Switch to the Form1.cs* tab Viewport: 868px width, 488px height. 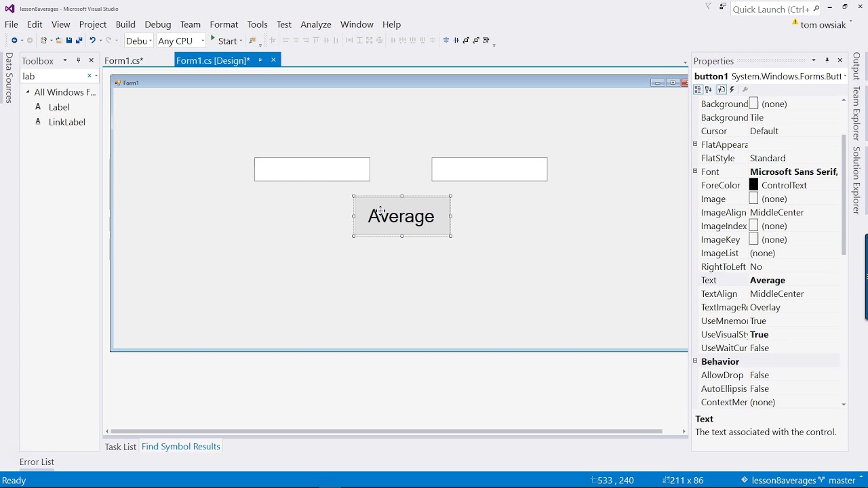coord(124,60)
